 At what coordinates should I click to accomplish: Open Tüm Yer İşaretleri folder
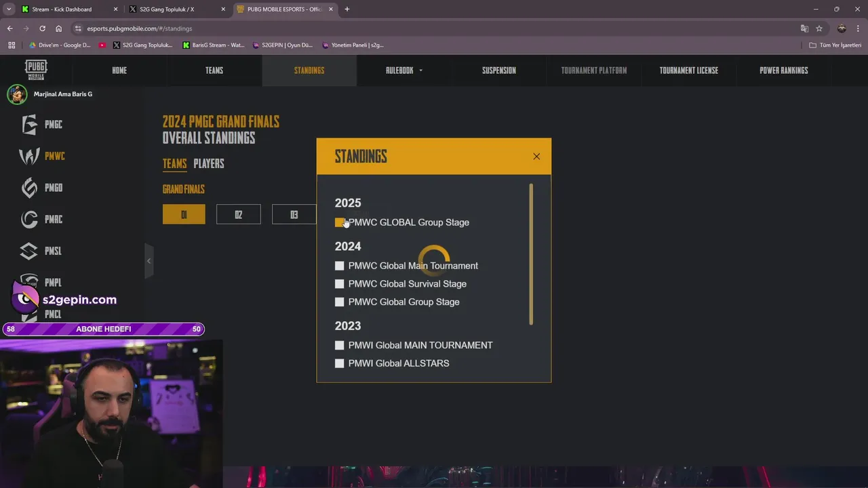[835, 45]
